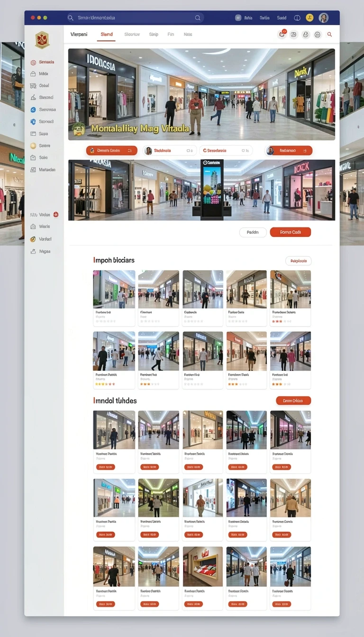This screenshot has width=364, height=637.
Task: Open the "Fin" tab
Action: click(171, 34)
